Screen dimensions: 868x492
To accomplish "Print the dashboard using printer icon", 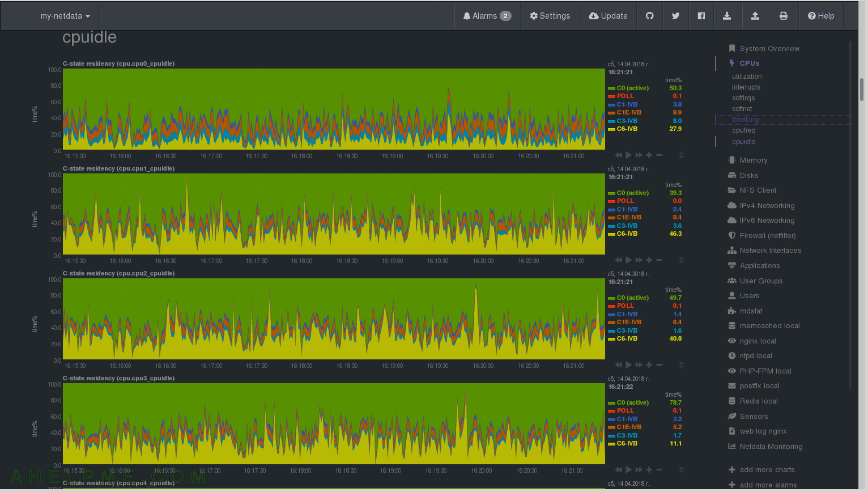I will (784, 16).
